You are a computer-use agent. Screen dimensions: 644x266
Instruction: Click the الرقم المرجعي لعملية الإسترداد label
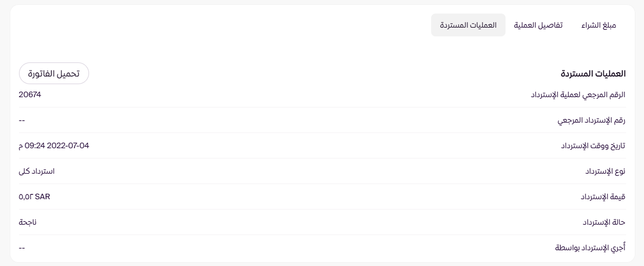point(578,94)
